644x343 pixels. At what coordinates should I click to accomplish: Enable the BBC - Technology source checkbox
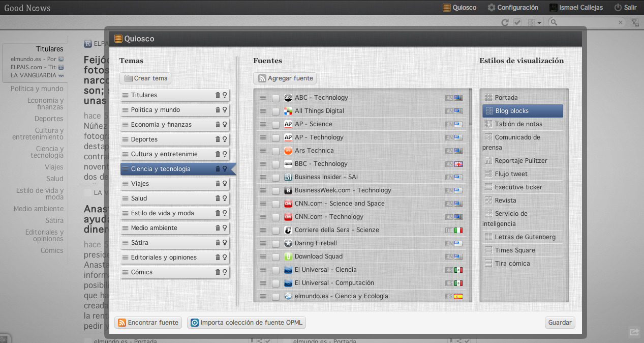coord(275,164)
